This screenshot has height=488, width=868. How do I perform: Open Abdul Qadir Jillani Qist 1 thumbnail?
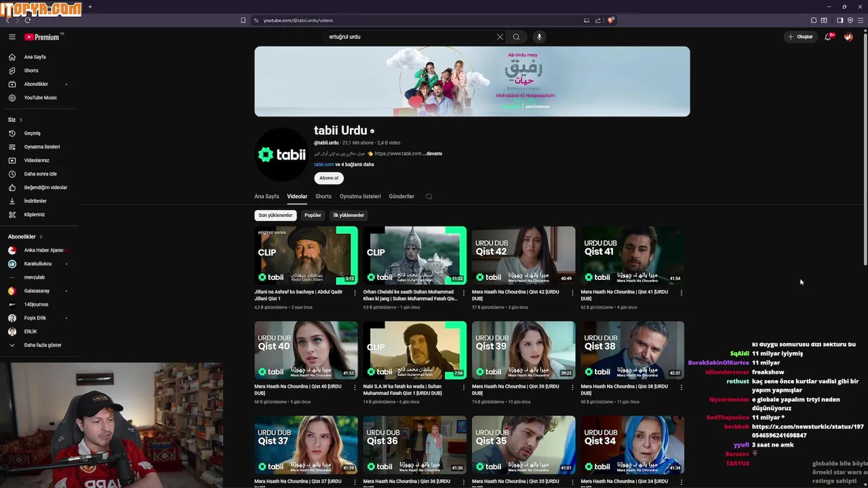pos(306,256)
